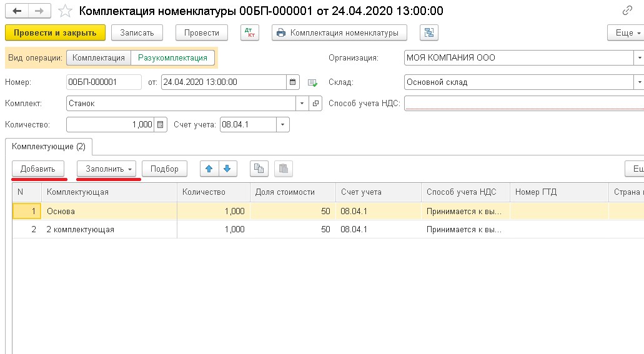Image resolution: width=644 pixels, height=354 pixels.
Task: Add document to favorites with star icon
Action: [65, 11]
